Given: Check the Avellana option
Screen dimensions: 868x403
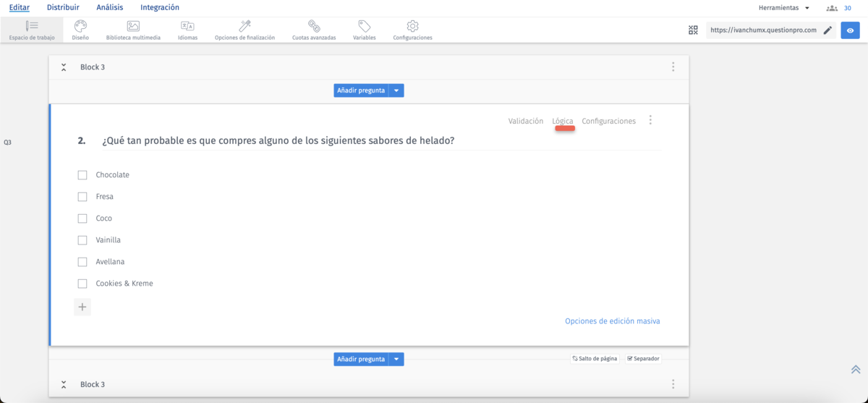Looking at the screenshot, I should coord(82,262).
